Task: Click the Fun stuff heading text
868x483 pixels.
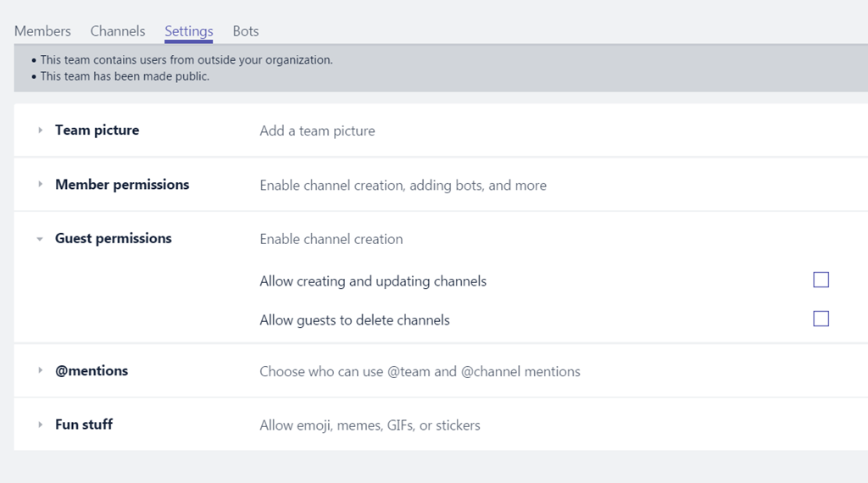Action: 84,425
